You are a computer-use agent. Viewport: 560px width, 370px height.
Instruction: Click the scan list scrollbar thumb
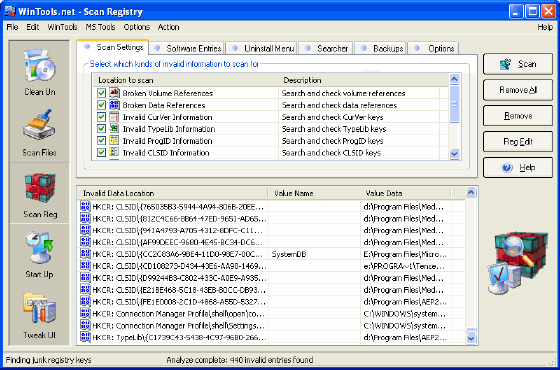point(454,104)
